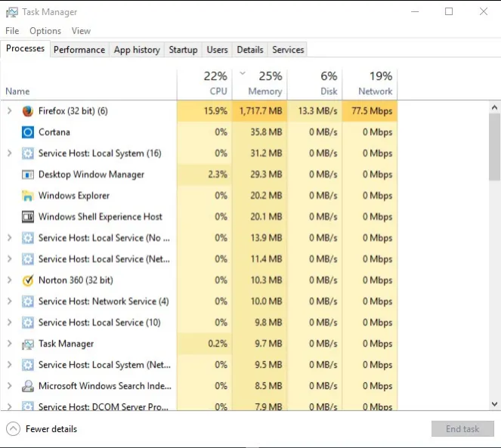Switch to the Performance tab
The width and height of the screenshot is (501, 448).
click(79, 50)
